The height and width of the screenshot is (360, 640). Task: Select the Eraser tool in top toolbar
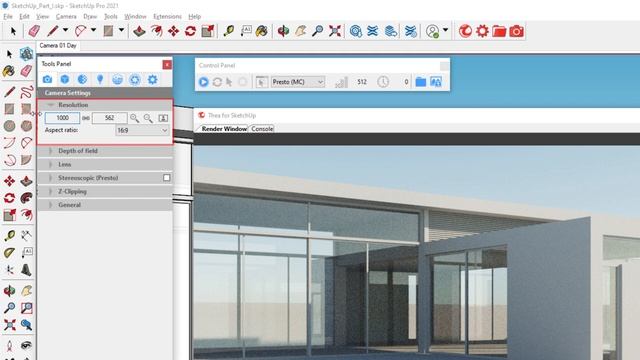coord(34,31)
